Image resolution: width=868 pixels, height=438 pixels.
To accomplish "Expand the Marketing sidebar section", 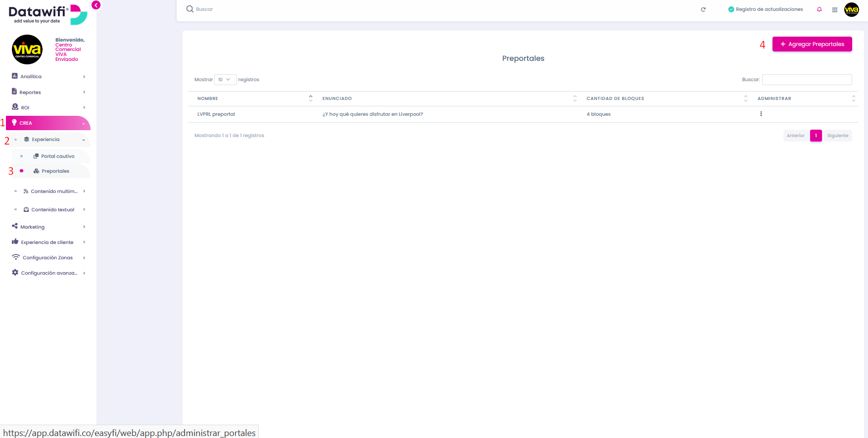I will (x=48, y=227).
